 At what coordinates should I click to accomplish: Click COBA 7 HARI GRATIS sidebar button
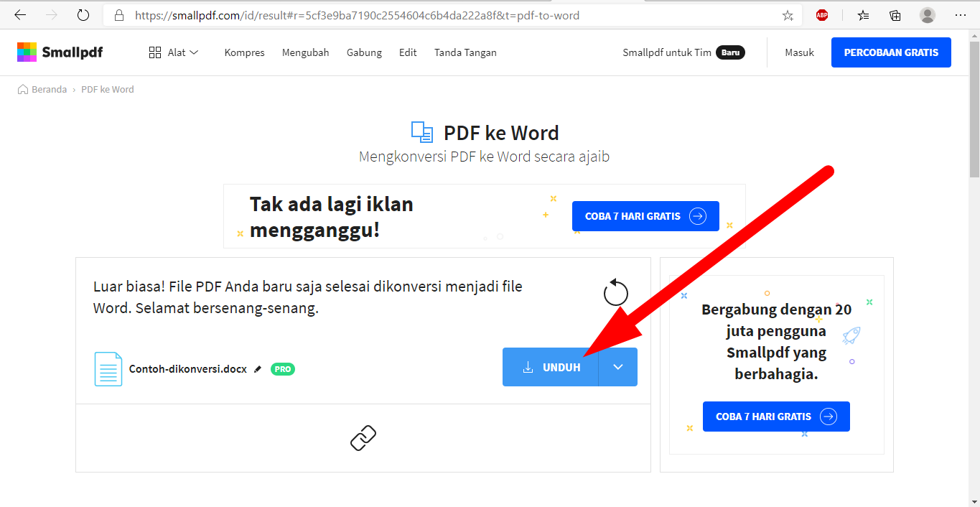[x=776, y=417]
